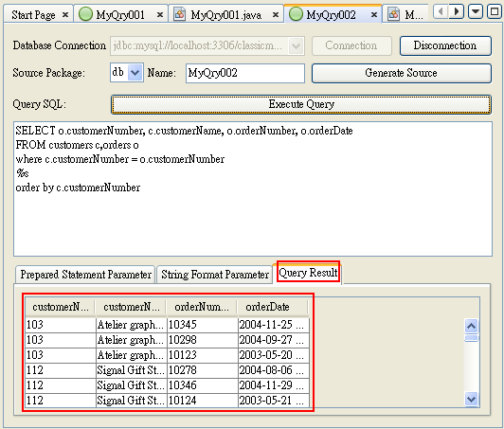This screenshot has width=504, height=429.
Task: Select the Query Result tab
Action: coord(308,273)
